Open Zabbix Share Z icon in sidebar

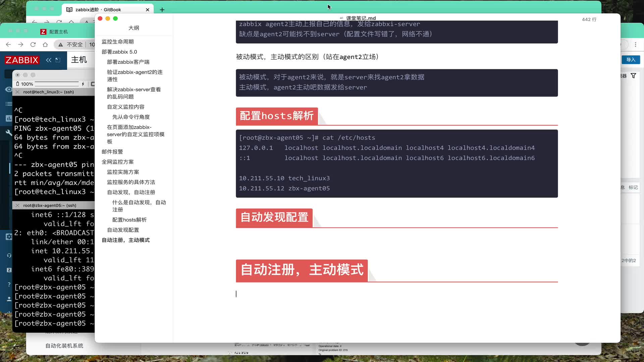click(x=9, y=270)
